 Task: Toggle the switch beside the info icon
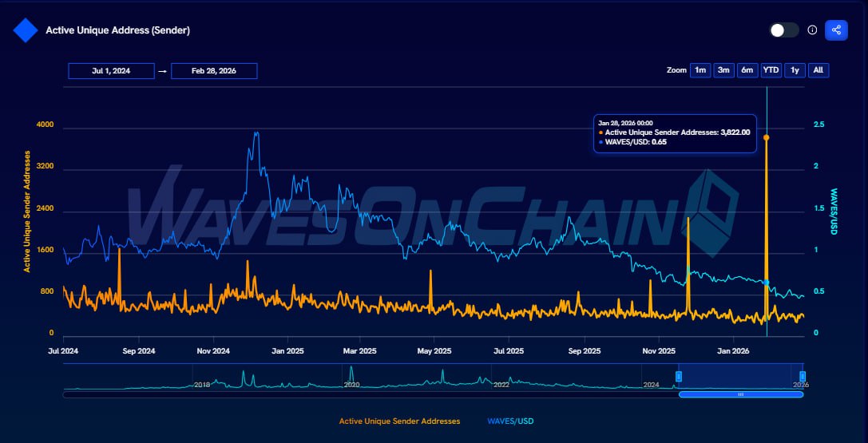tap(784, 30)
